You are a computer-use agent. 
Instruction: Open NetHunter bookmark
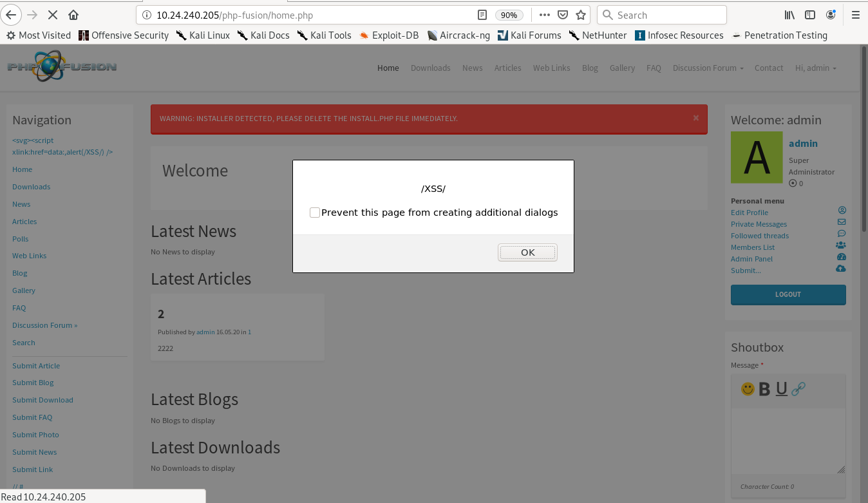[x=598, y=35]
